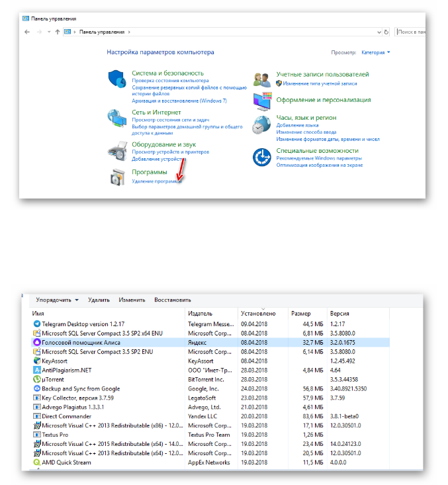Sort by the Установлено column header
This screenshot has height=485, width=448.
[263, 314]
